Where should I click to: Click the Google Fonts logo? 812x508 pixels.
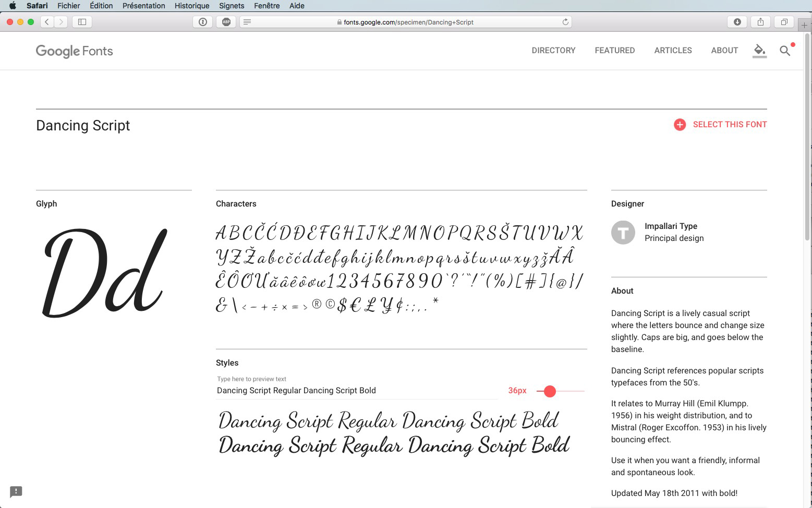[74, 51]
